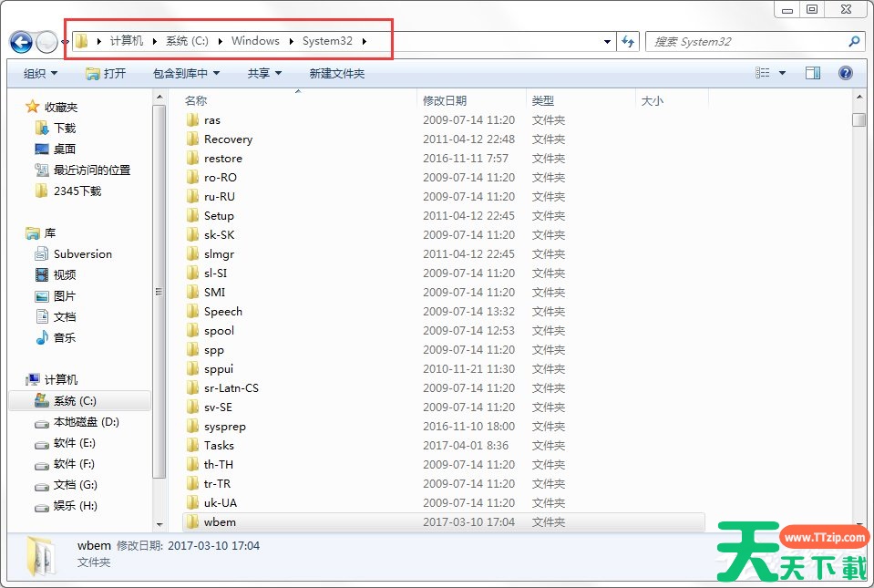Open the address bar history dropdown
Viewport: 874px width, 588px height.
(x=607, y=41)
